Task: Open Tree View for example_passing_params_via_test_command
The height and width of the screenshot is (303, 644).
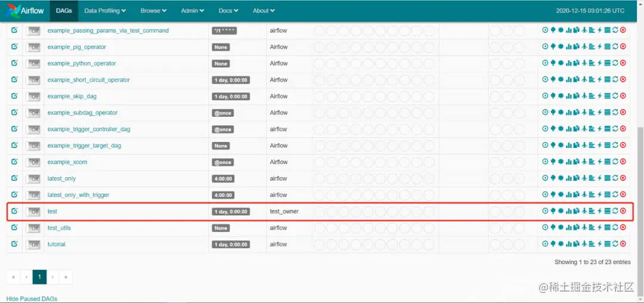Action: pos(553,30)
